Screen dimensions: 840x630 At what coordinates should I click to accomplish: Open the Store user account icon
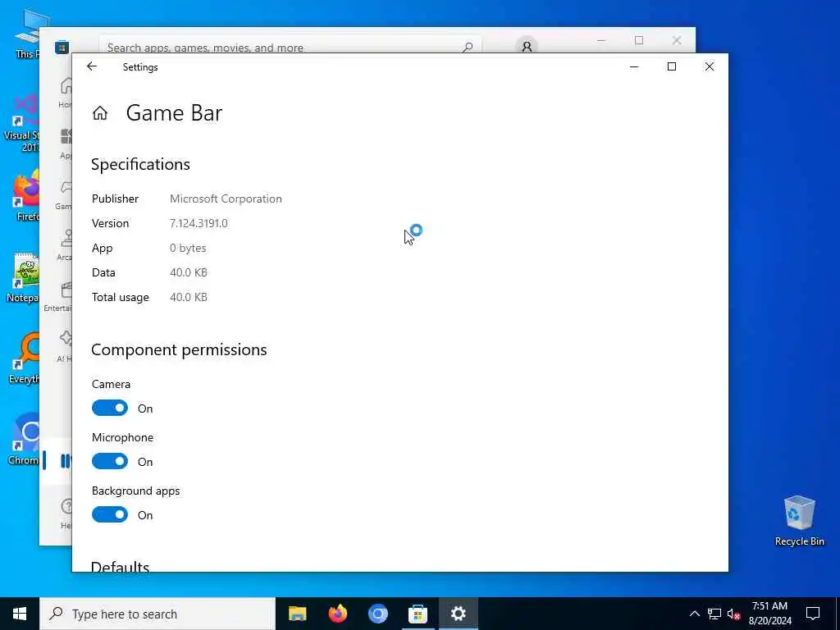click(527, 47)
